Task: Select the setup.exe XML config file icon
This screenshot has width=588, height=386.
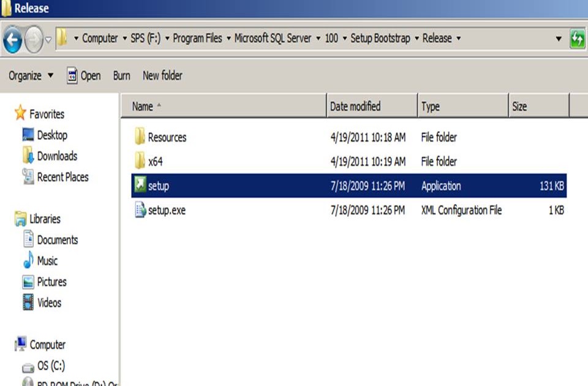Action: [x=140, y=210]
